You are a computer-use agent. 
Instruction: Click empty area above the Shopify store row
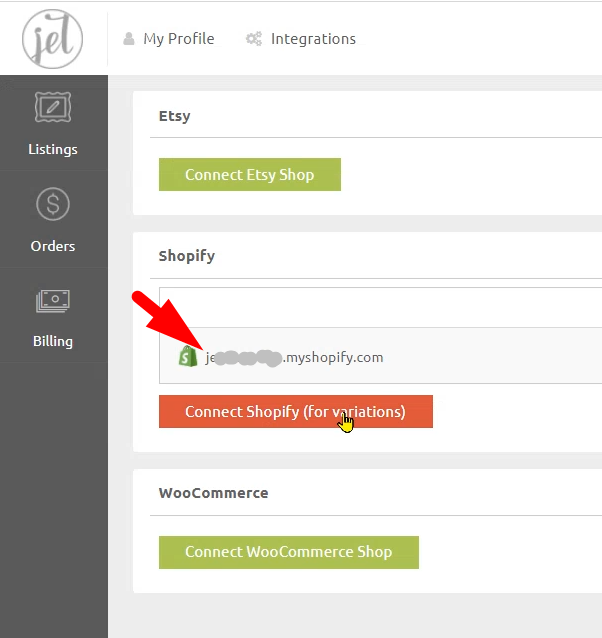click(380, 307)
